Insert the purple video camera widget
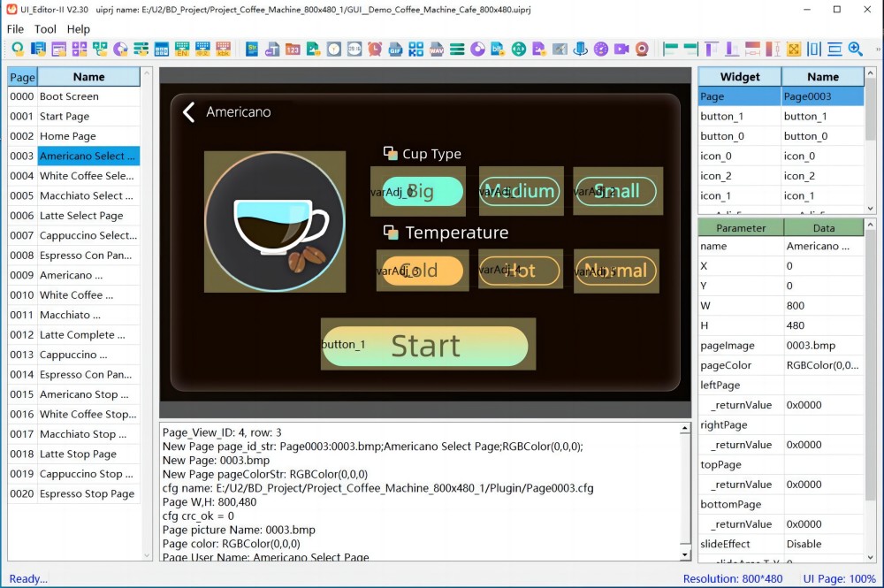884x588 pixels. pyautogui.click(x=621, y=49)
